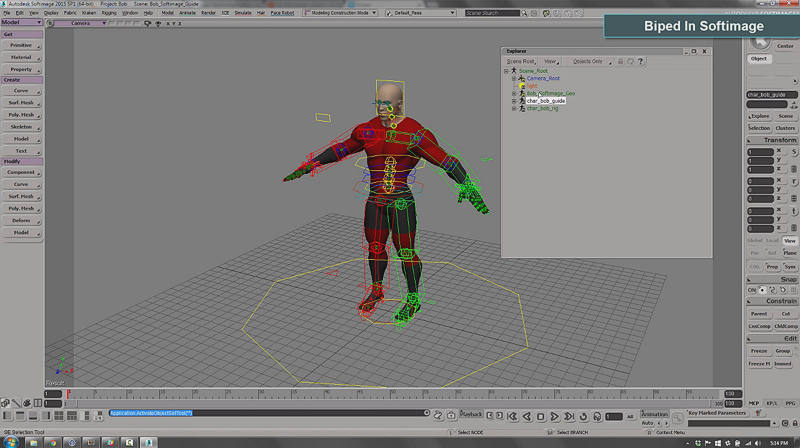Click the Object selection filter button

(759, 59)
